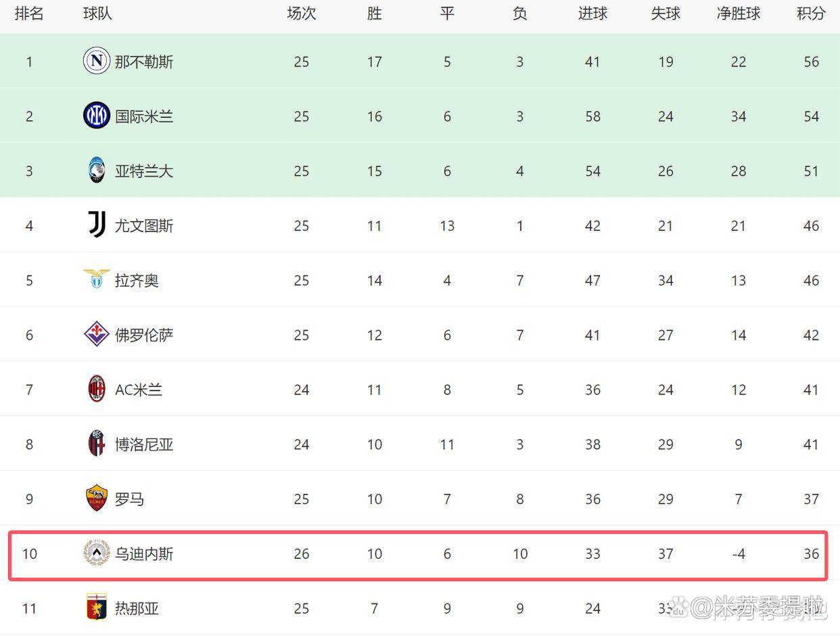
Task: Click the Fiorentina purple crest icon
Action: tap(97, 334)
